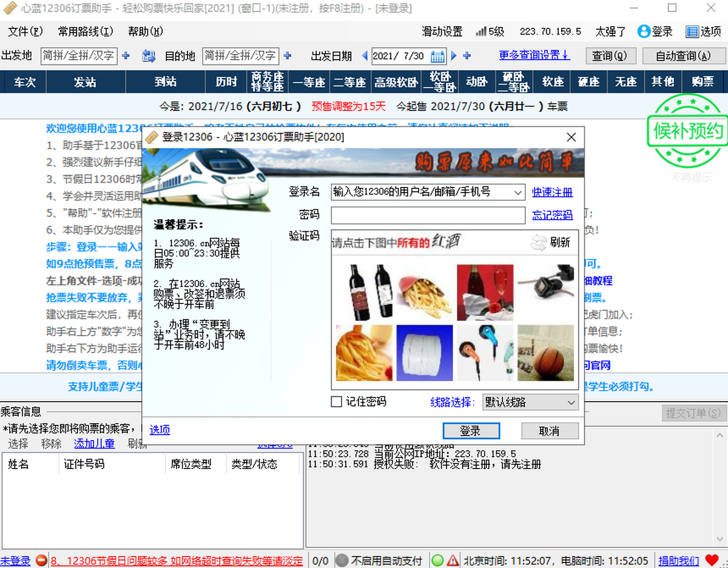
Task: Click the red heart beside 捐助我们
Action: [711, 560]
